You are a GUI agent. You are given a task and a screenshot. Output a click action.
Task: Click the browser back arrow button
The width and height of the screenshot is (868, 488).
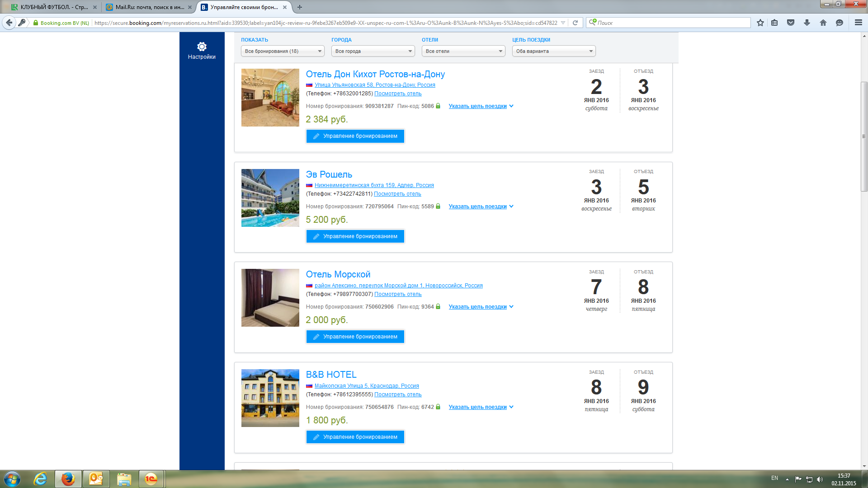click(x=9, y=23)
